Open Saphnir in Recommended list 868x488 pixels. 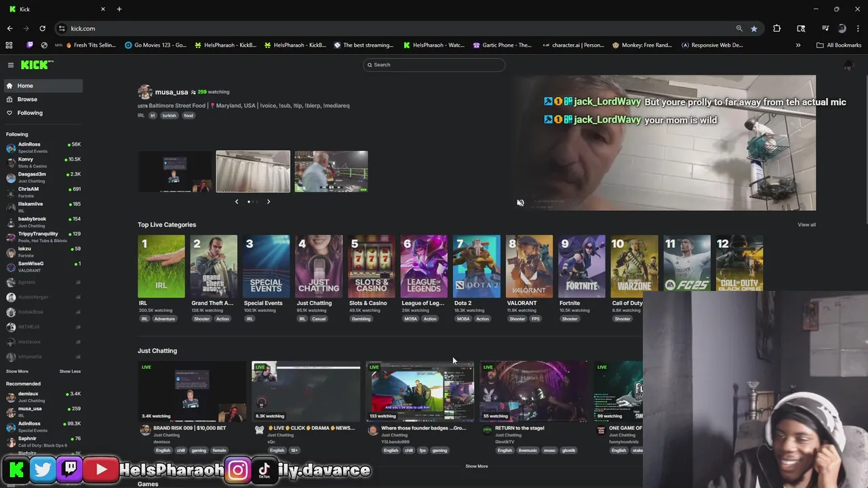click(42, 441)
